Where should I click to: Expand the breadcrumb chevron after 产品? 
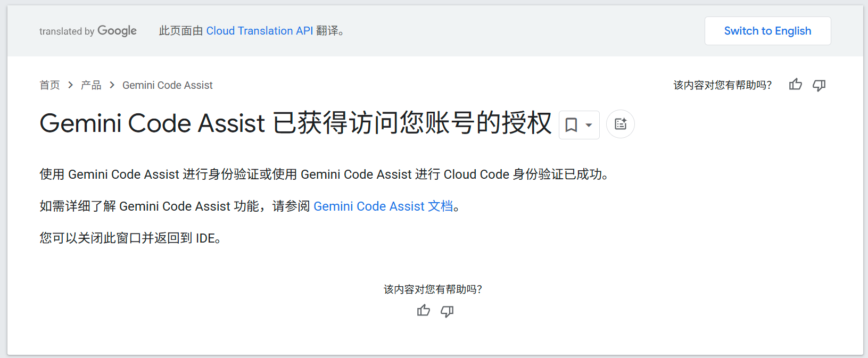coord(112,85)
